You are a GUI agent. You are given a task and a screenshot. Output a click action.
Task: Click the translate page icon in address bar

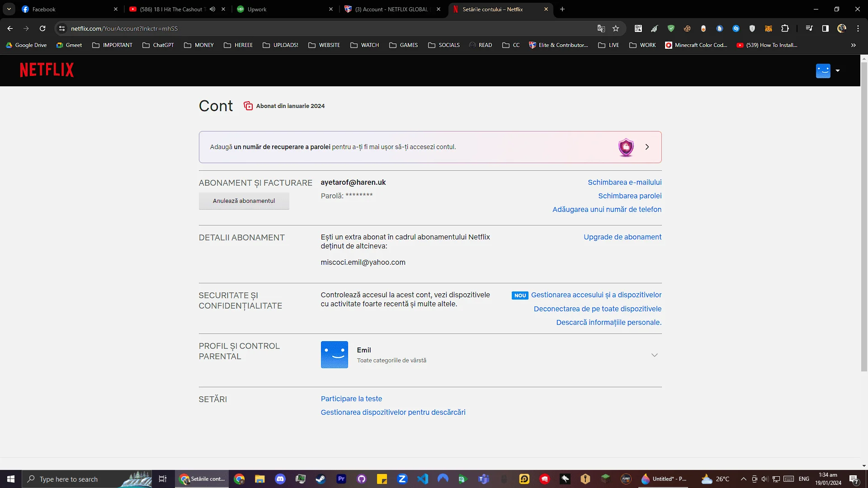601,28
